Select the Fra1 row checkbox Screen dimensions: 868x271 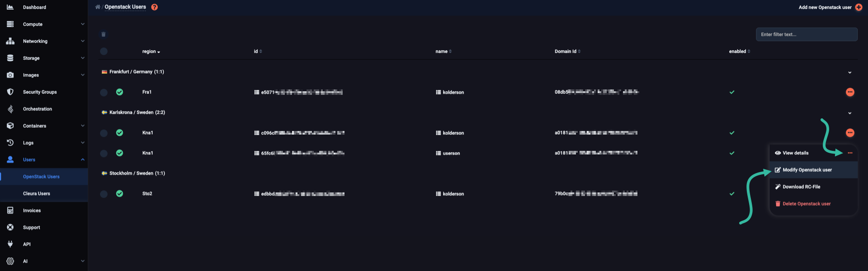[x=104, y=92]
